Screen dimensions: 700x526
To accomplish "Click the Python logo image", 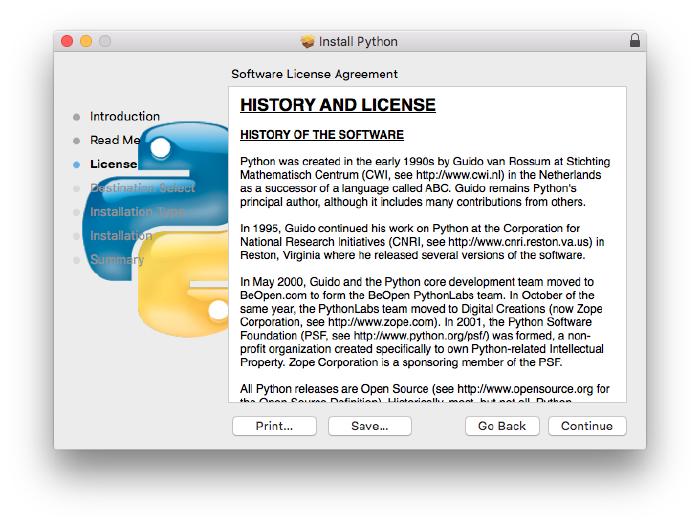I will [x=156, y=229].
